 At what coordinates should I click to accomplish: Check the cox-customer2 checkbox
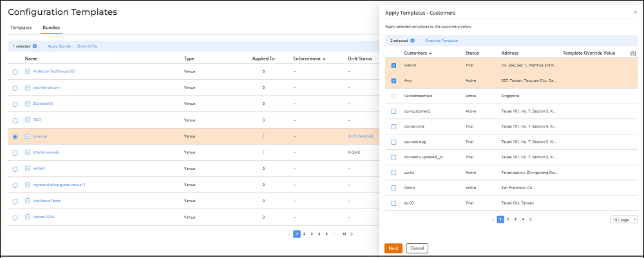coord(393,111)
